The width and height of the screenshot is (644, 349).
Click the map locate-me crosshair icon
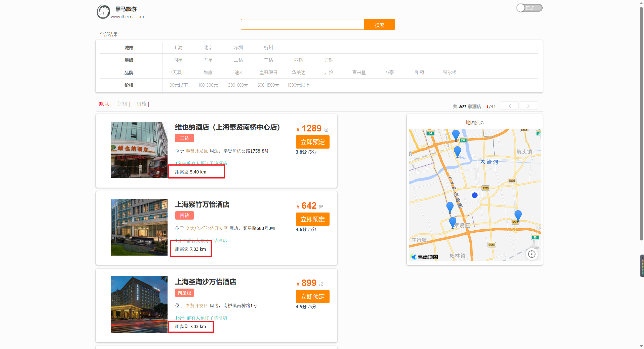click(x=532, y=254)
